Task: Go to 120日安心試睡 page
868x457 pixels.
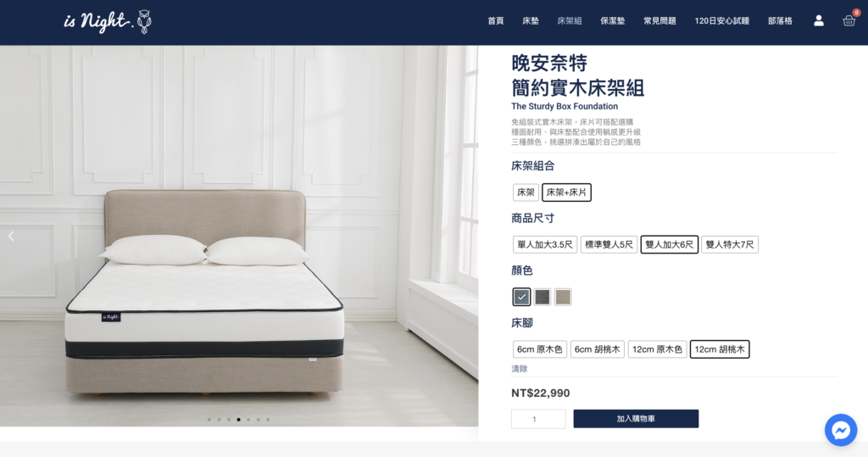Action: 722,21
